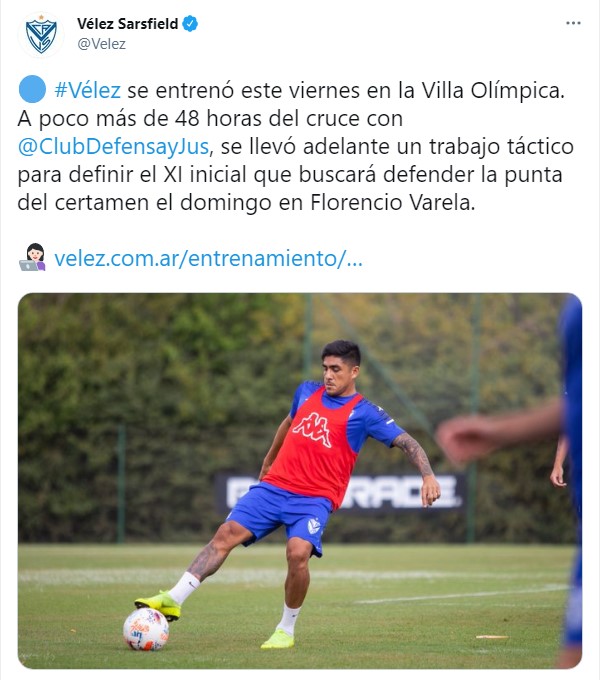
Task: Click the Vélez Sarsfield shield avatar
Action: click(41, 35)
